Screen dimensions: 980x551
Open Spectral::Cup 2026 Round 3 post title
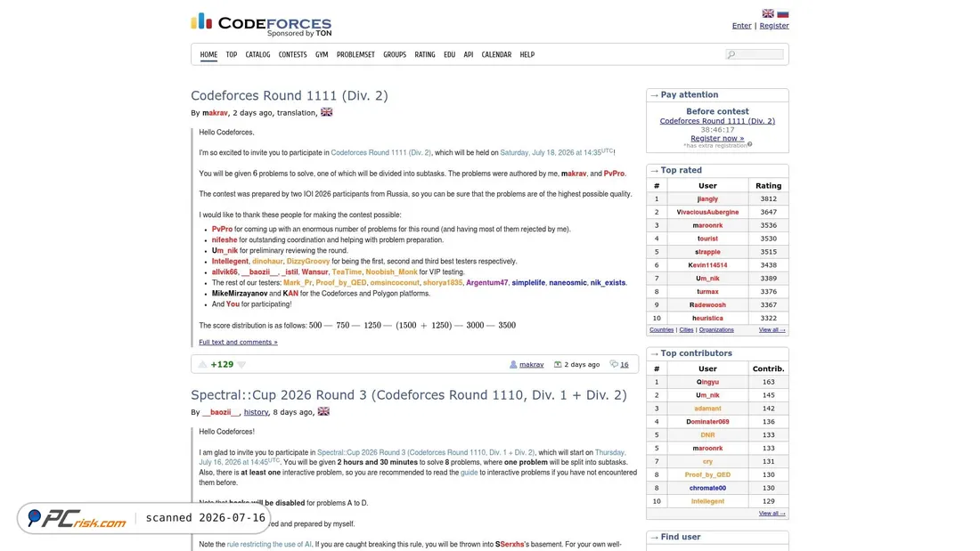(x=409, y=395)
